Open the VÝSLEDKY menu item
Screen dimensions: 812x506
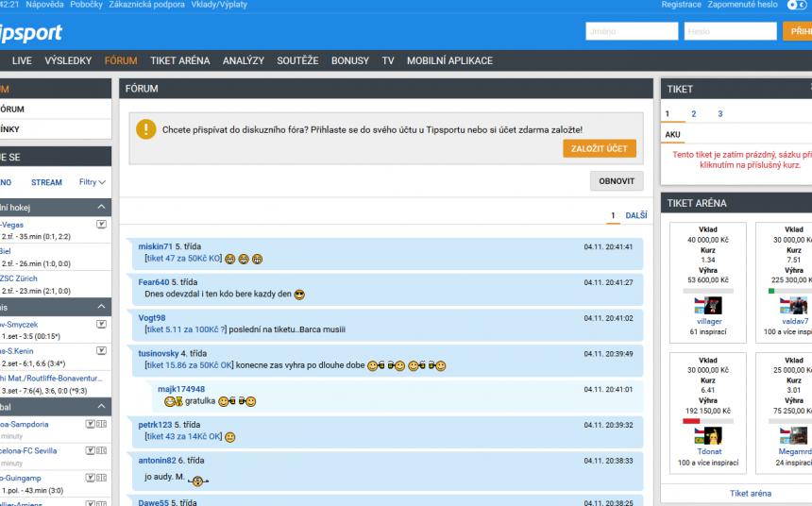point(68,60)
